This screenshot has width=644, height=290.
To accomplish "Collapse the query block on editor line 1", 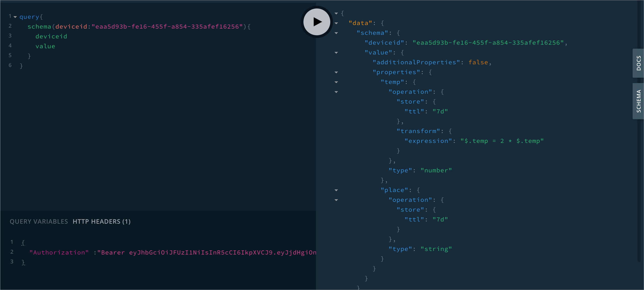I will click(x=15, y=17).
